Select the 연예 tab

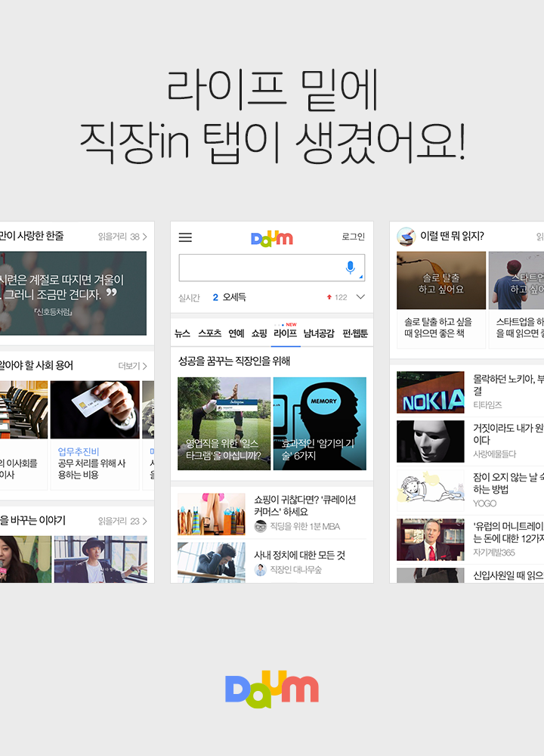236,333
